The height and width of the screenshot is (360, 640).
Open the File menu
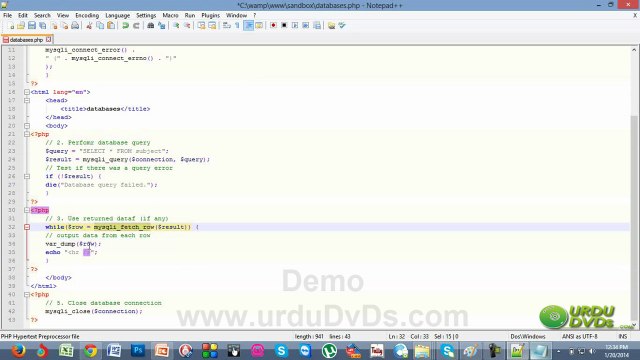(7, 16)
